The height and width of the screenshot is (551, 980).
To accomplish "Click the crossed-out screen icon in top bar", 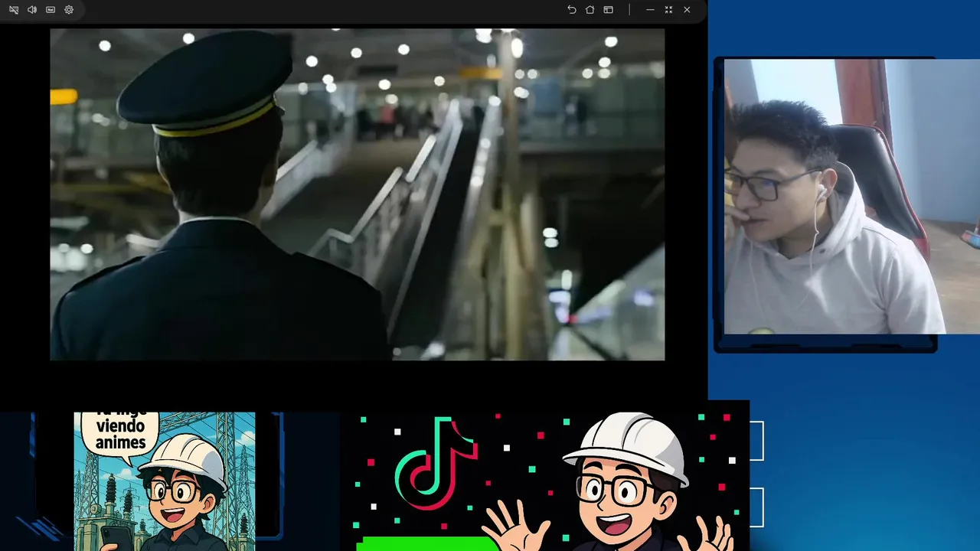I will (14, 10).
